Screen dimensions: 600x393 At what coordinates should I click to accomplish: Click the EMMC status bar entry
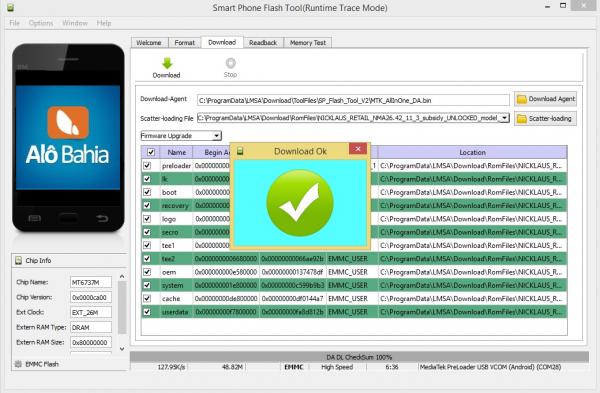293,367
